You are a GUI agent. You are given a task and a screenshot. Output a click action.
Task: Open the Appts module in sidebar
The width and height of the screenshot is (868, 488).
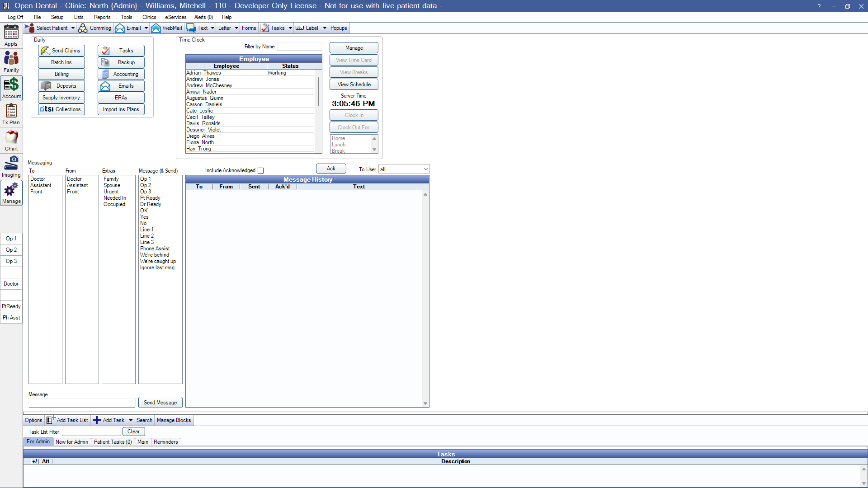coord(11,35)
